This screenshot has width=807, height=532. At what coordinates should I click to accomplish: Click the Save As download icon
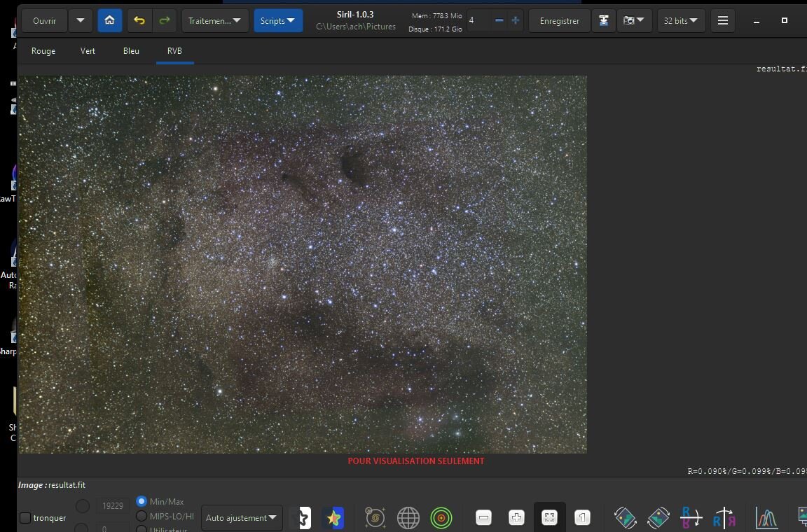coord(603,21)
